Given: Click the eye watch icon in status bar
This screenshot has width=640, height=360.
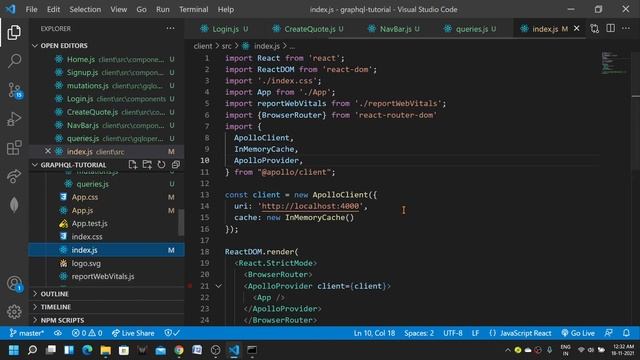Looking at the screenshot, I should [58, 333].
